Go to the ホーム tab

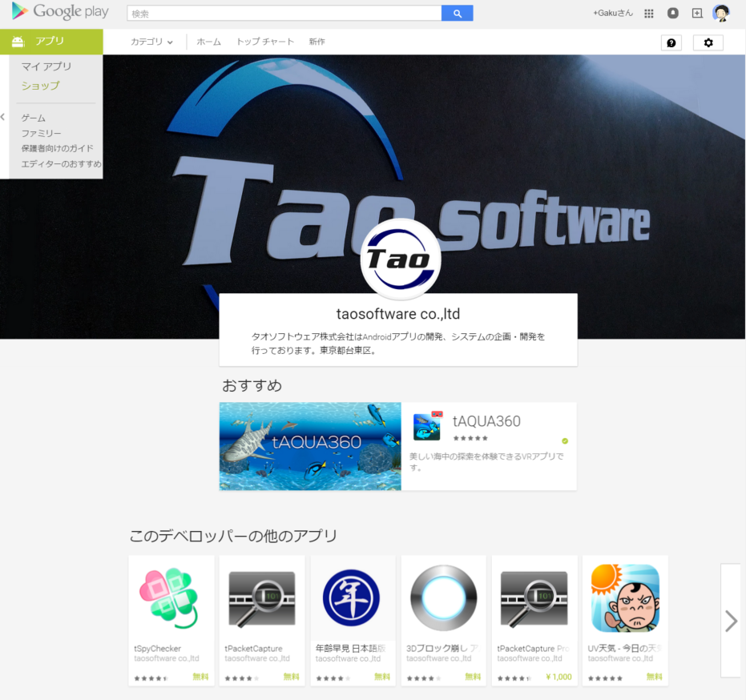pyautogui.click(x=209, y=42)
